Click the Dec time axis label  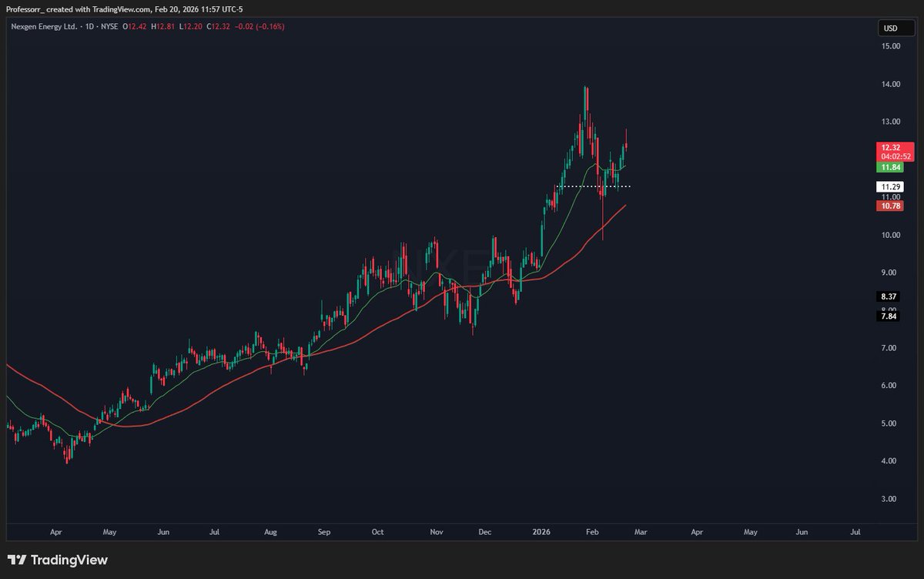coord(485,532)
